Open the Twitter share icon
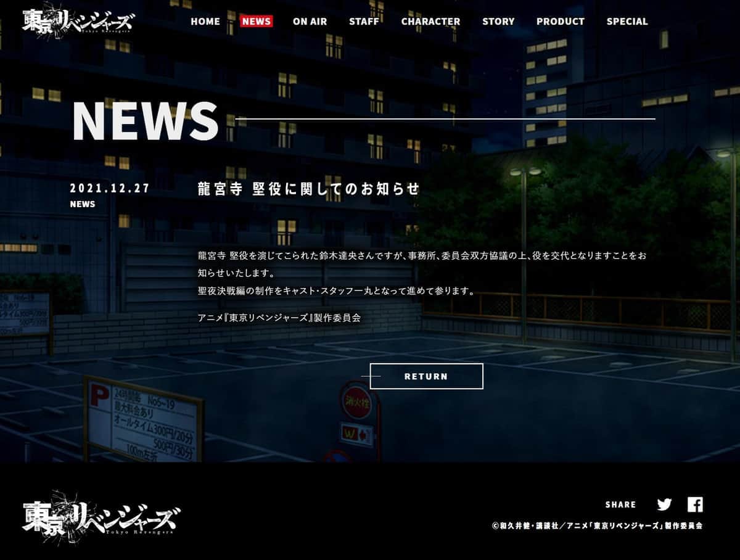The height and width of the screenshot is (560, 740). pos(664,504)
